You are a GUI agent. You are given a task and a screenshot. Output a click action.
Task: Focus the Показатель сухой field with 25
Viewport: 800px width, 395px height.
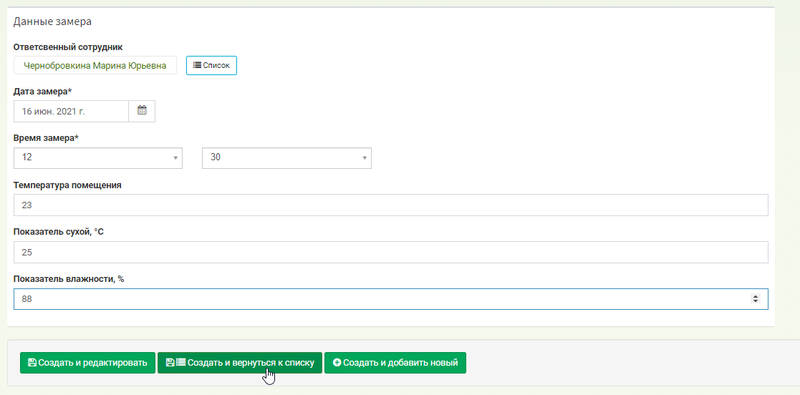(x=391, y=252)
